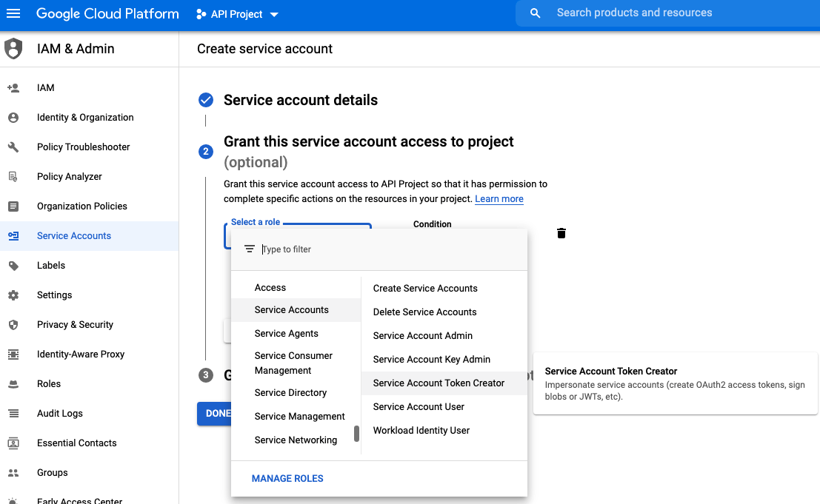
Task: Click the search magnifier icon
Action: [x=535, y=13]
